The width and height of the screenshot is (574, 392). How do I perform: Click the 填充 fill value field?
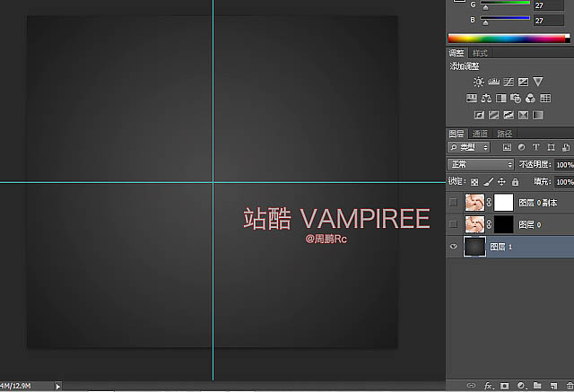564,182
